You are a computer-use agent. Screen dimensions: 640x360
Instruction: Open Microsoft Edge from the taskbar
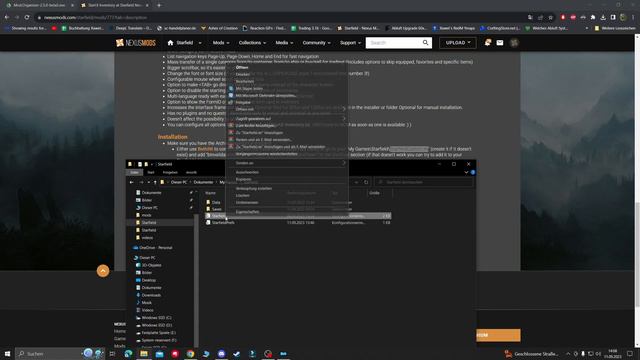click(128, 353)
